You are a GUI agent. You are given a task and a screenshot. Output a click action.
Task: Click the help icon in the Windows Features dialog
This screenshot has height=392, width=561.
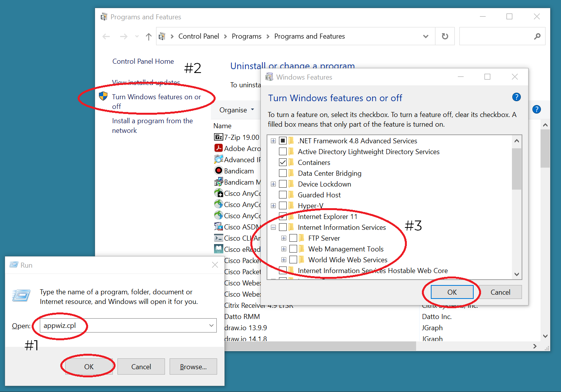point(517,97)
